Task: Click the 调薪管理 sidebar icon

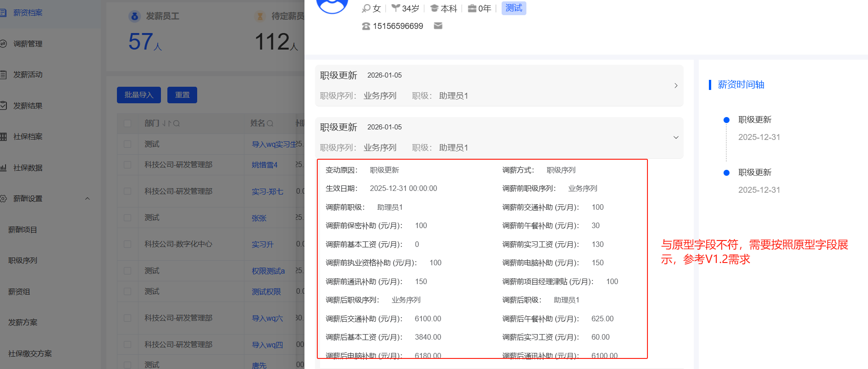Action: point(3,44)
